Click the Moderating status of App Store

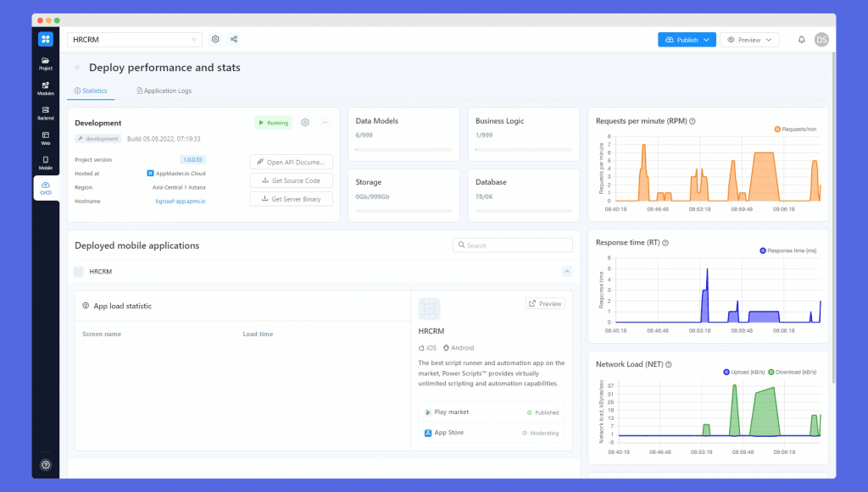540,433
